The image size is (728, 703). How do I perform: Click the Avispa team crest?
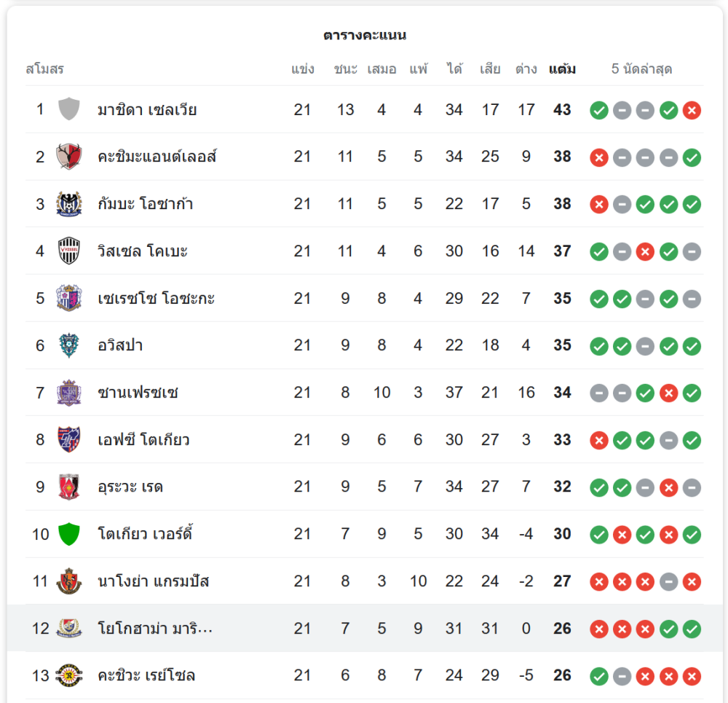pos(69,345)
